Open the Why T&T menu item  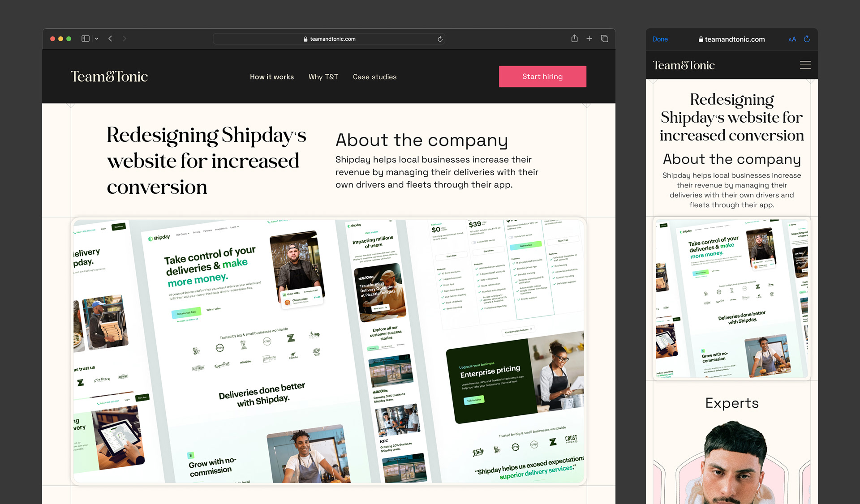tap(323, 77)
